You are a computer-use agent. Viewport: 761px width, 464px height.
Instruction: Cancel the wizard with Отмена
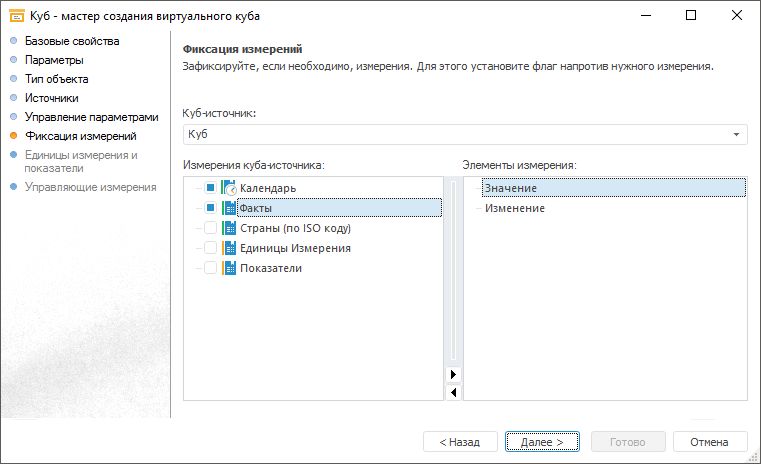point(710,441)
